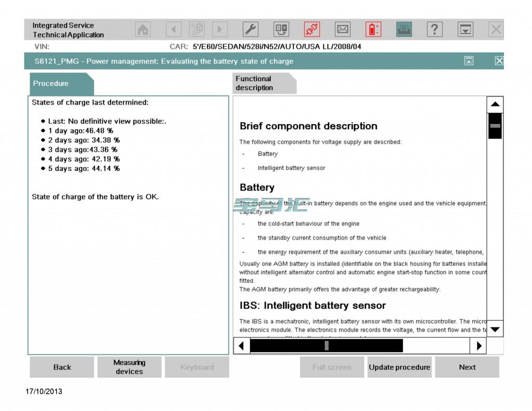This screenshot has height=411, width=532.
Task: Open the help question mark icon
Action: (x=435, y=30)
